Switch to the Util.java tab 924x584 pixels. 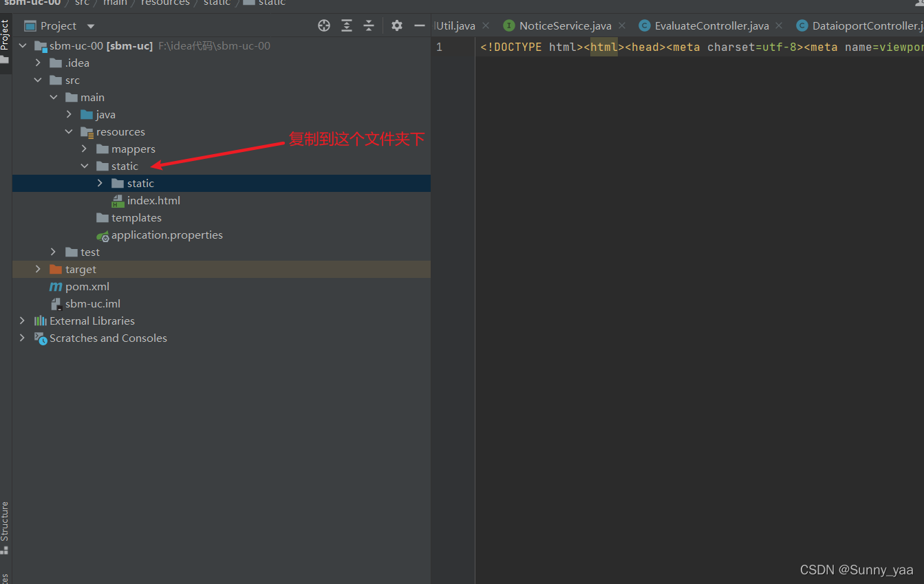coord(455,25)
